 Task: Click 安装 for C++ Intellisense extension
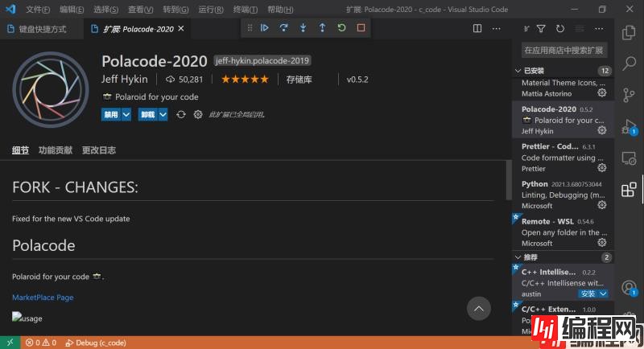click(x=588, y=294)
